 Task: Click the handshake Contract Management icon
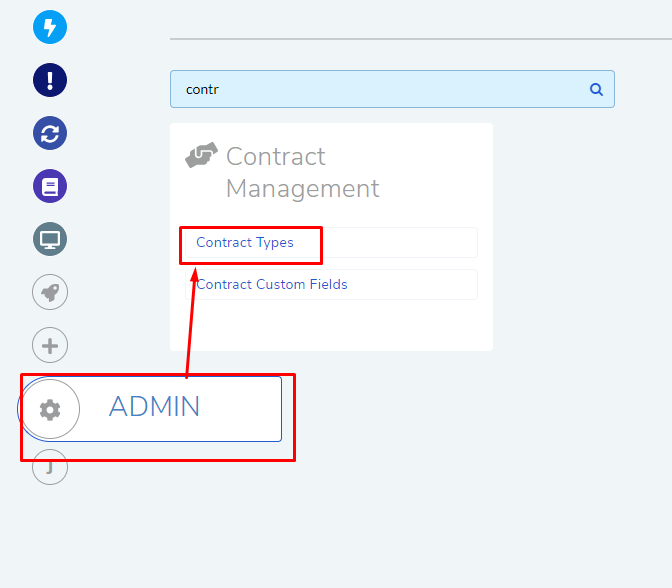[201, 155]
